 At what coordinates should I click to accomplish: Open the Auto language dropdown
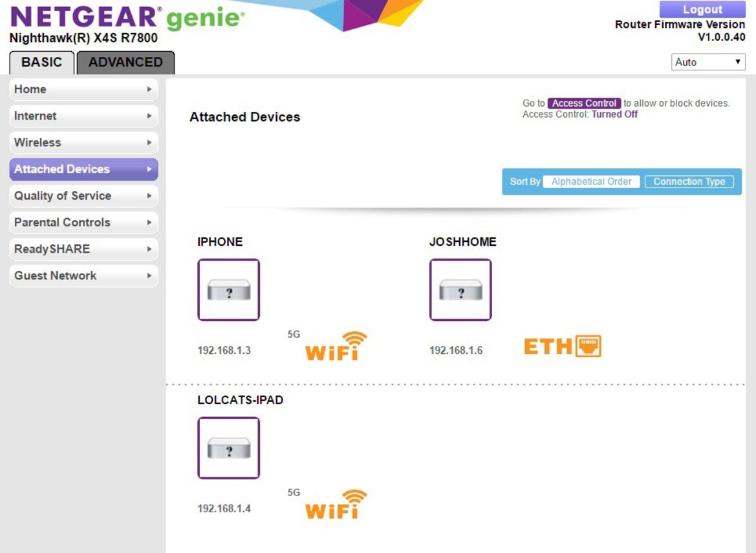click(x=708, y=61)
